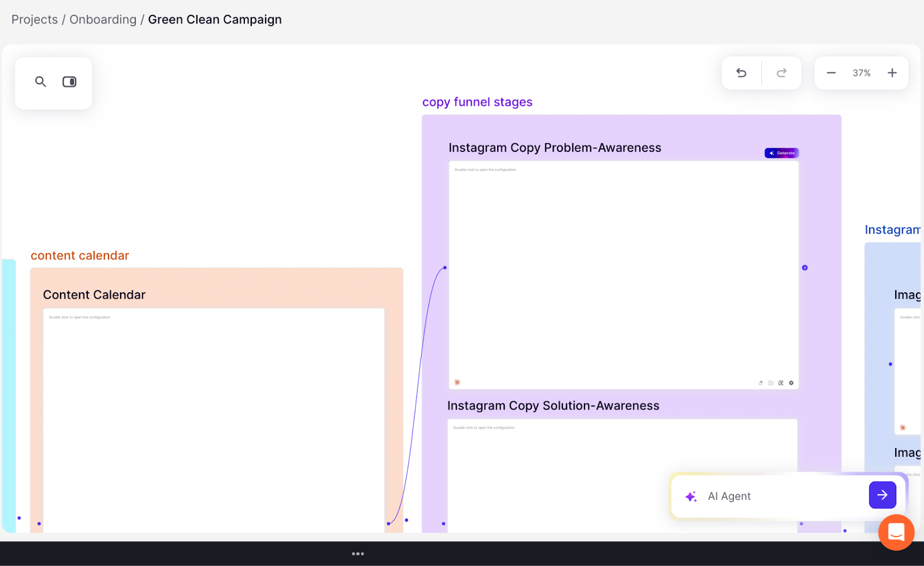Open settings gear on Problem-Awareness card
This screenshot has width=924, height=566.
pyautogui.click(x=791, y=383)
